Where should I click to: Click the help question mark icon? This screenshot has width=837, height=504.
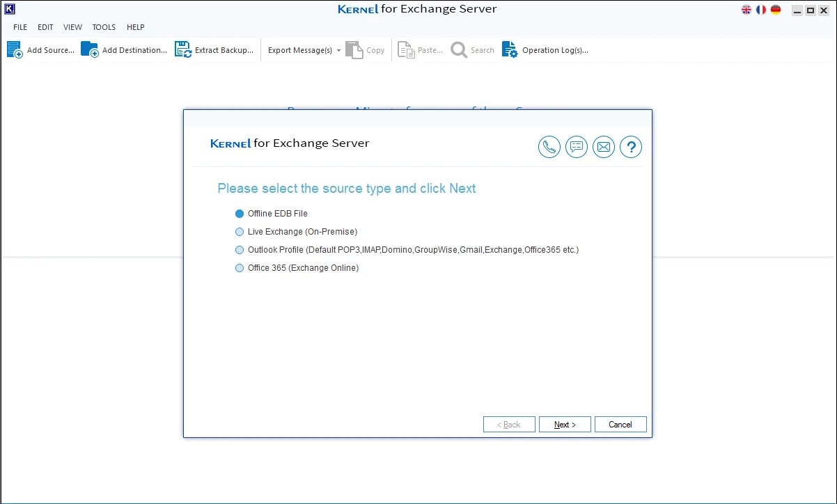(x=631, y=147)
